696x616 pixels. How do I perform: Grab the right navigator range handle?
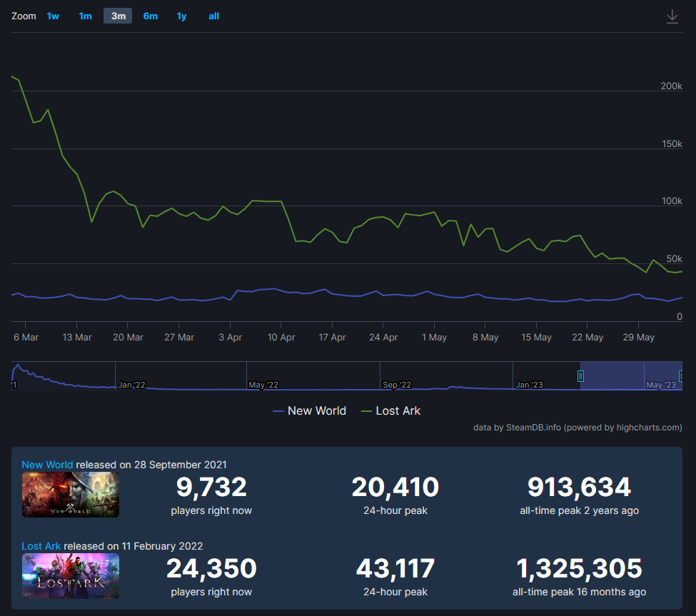pyautogui.click(x=680, y=376)
